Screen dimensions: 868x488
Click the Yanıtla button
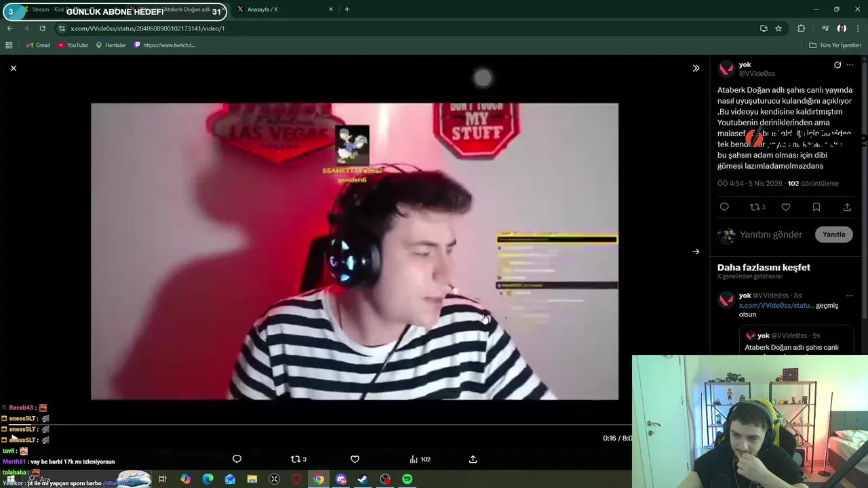833,235
